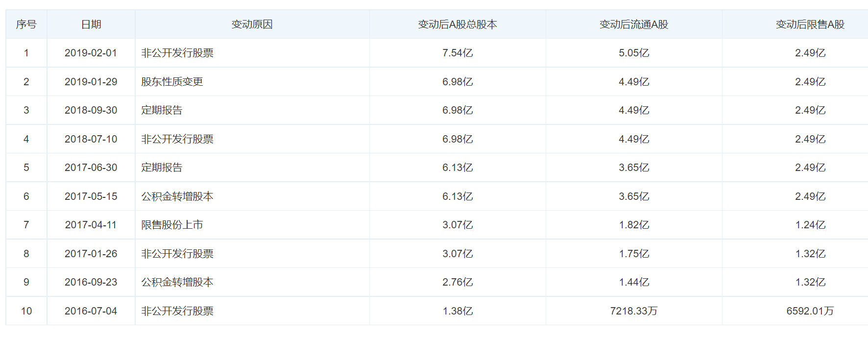This screenshot has width=868, height=338.
Task: Select the 2018-09-30 date cell
Action: [91, 110]
